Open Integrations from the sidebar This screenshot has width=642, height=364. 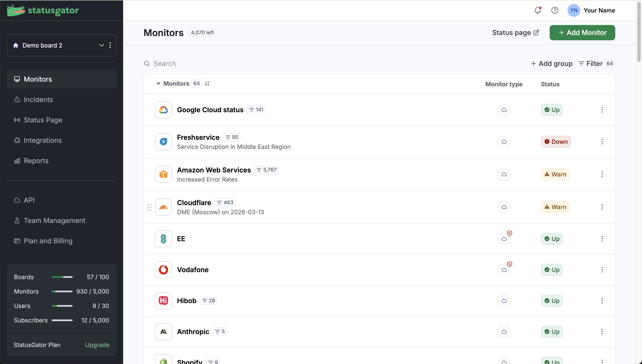[42, 140]
